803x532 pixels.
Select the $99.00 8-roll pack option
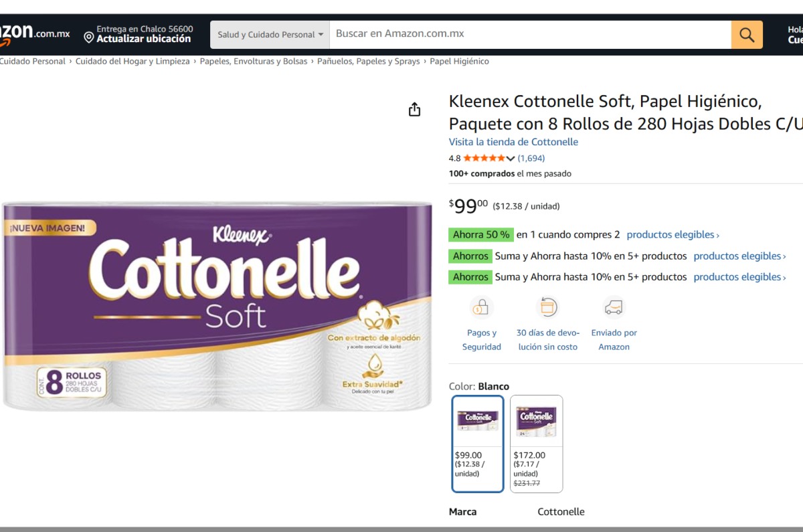click(478, 444)
